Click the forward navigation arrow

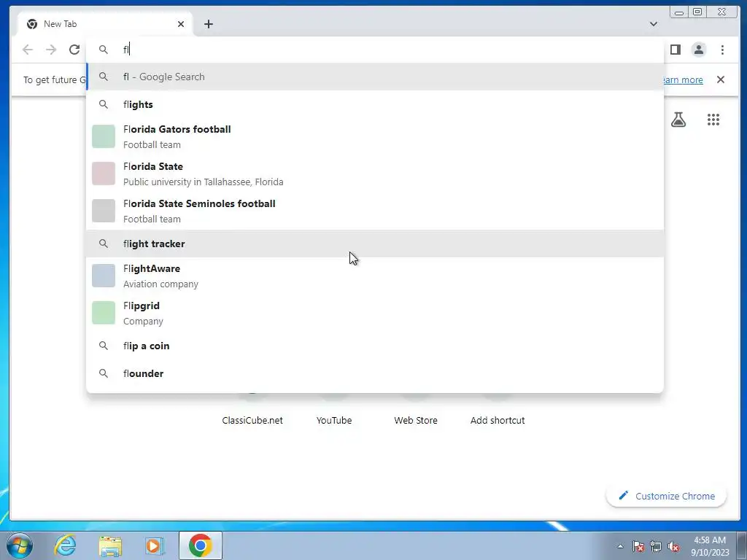[51, 50]
